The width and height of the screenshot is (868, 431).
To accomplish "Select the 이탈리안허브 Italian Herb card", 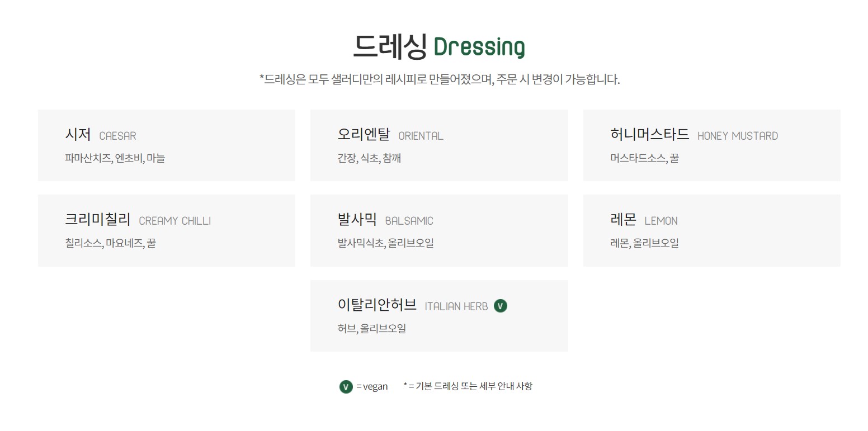I will [439, 316].
